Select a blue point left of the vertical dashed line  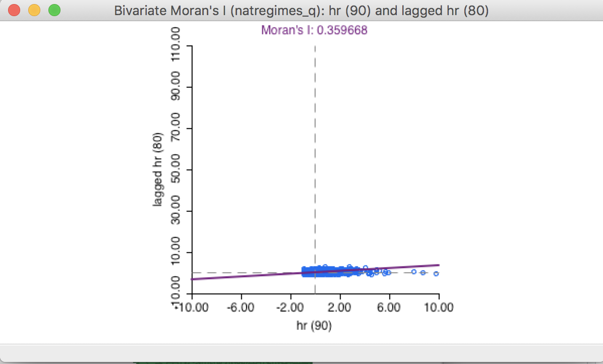(x=305, y=272)
